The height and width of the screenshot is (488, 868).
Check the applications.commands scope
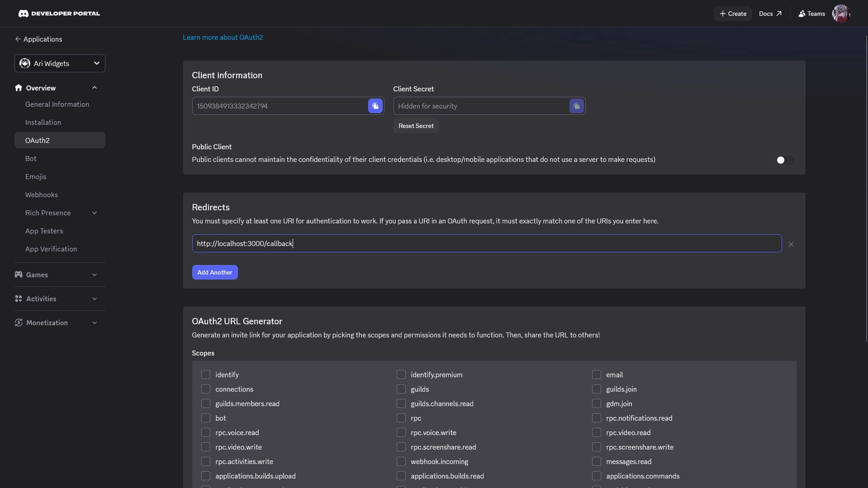point(597,476)
